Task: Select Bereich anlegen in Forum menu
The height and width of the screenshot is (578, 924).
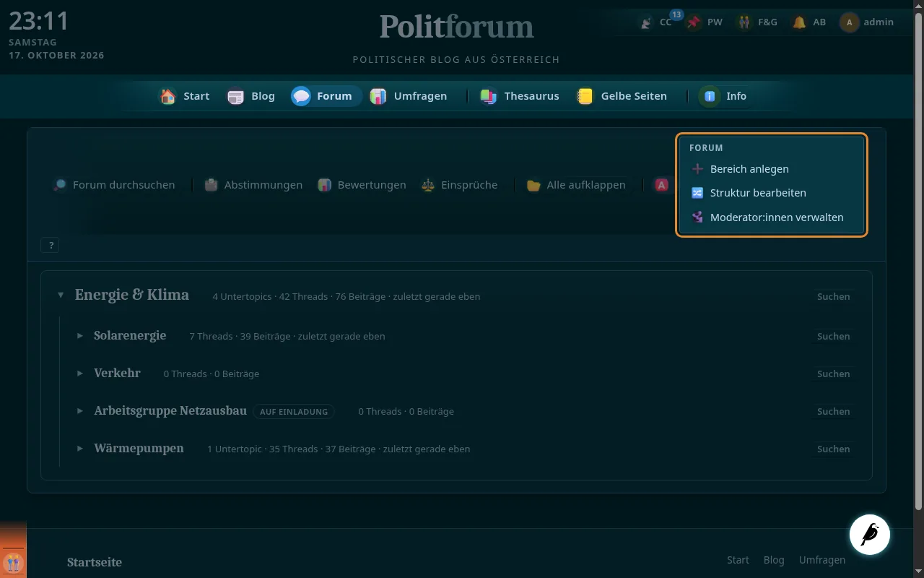Action: (x=771, y=169)
